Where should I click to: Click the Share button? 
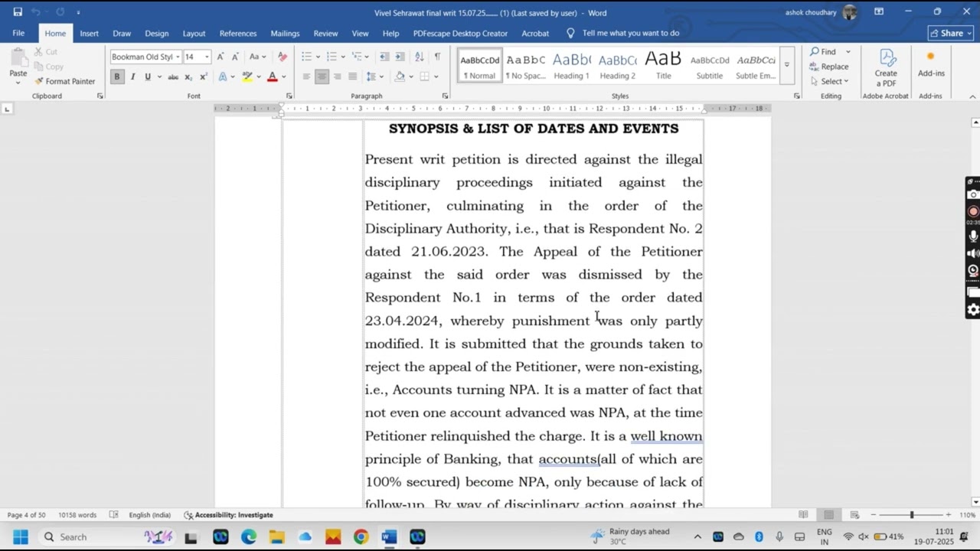pyautogui.click(x=950, y=33)
